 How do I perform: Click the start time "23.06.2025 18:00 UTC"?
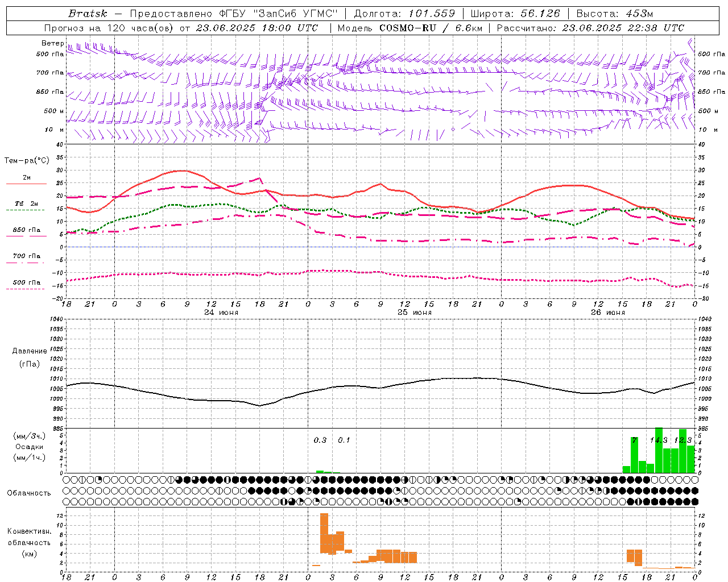pos(257,28)
